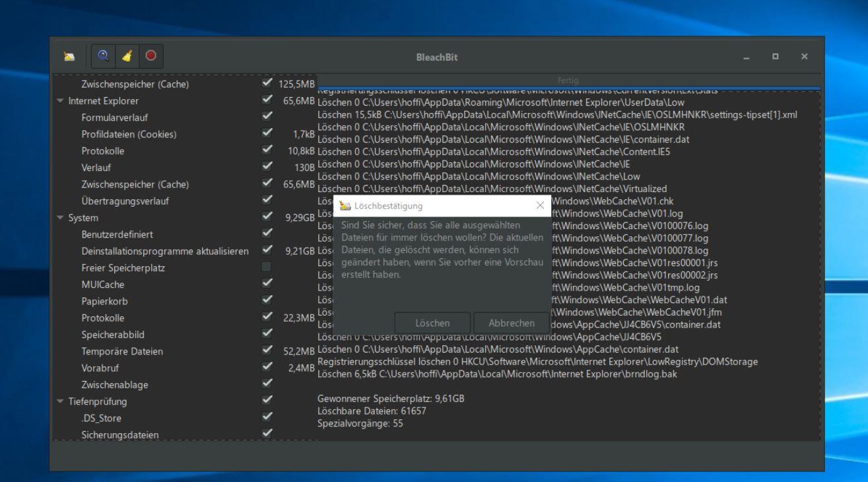Toggle the .DS_Store checkbox
Image resolution: width=868 pixels, height=482 pixels.
[266, 417]
